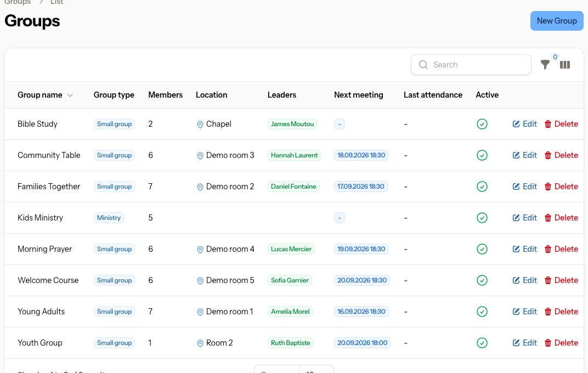Screen dimensions: 588x373
Task: Delete the Morning Prayer group
Action: click(561, 249)
